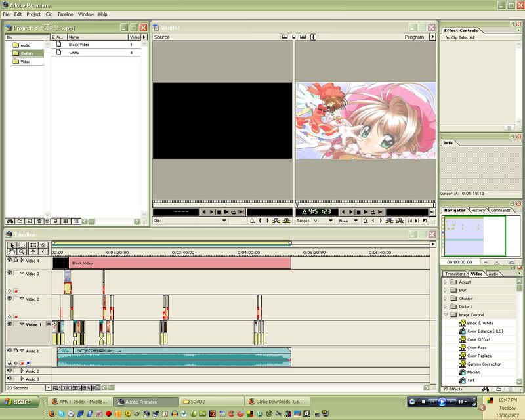Pick the Hand tool in Timeline toolbox
The height and width of the screenshot is (420, 525).
pos(11,251)
